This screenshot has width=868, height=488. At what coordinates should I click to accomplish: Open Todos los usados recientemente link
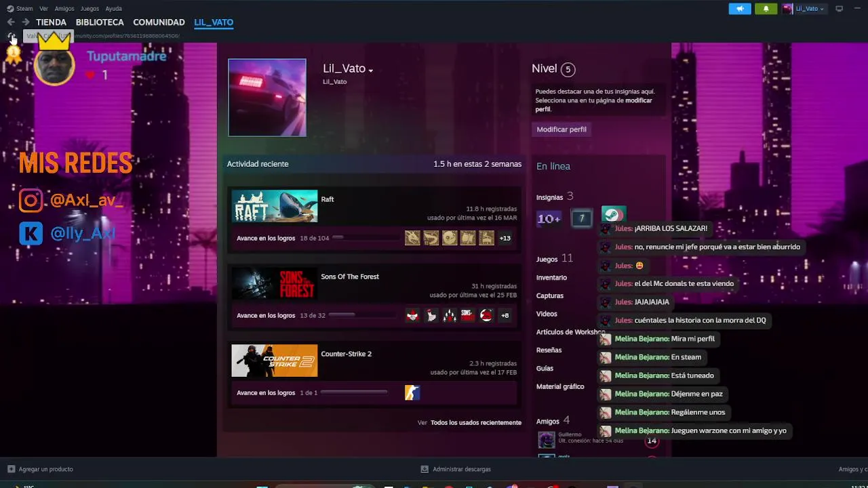click(476, 422)
